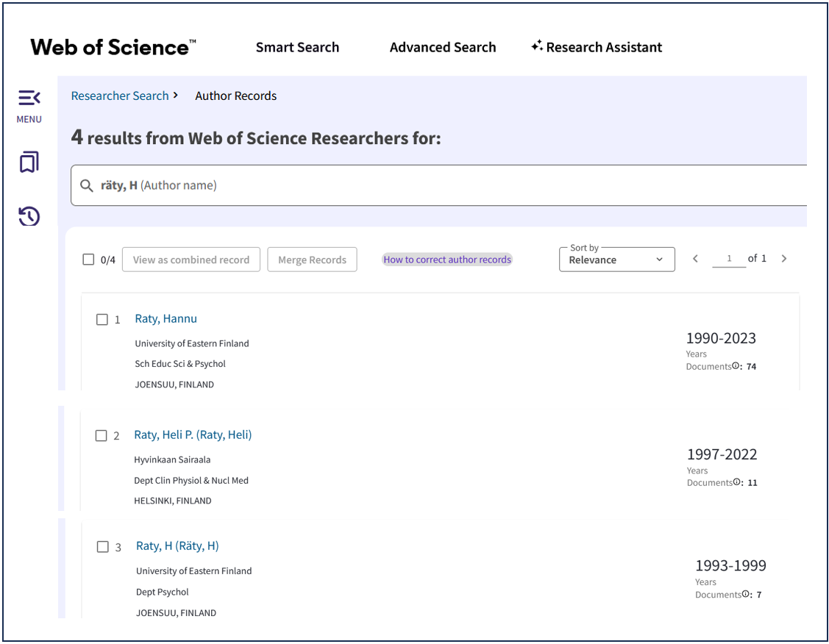
Task: Open the Raty, Heli P. (Raty, Heli) record
Action: click(x=193, y=434)
